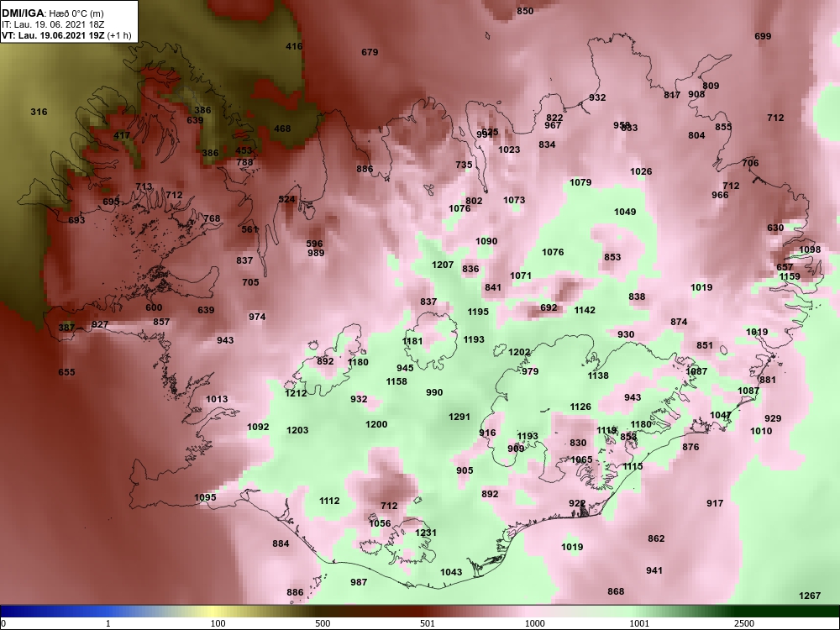Click the map value 917

[715, 503]
